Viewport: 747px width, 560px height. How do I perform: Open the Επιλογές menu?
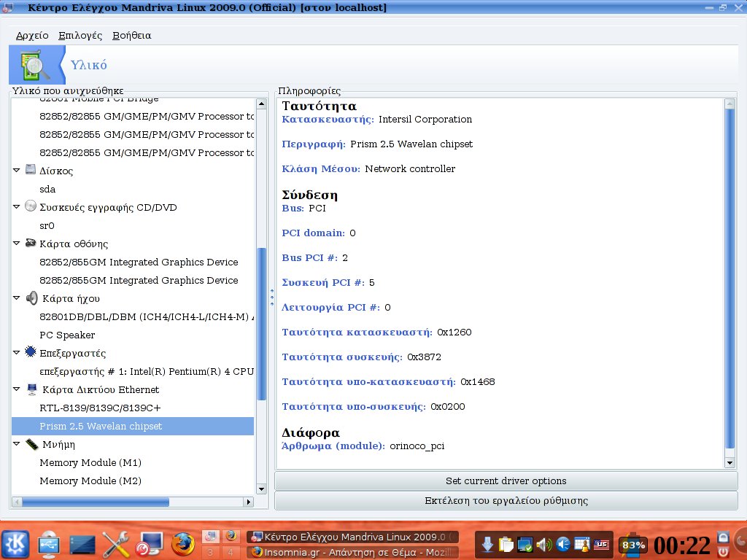click(x=80, y=36)
